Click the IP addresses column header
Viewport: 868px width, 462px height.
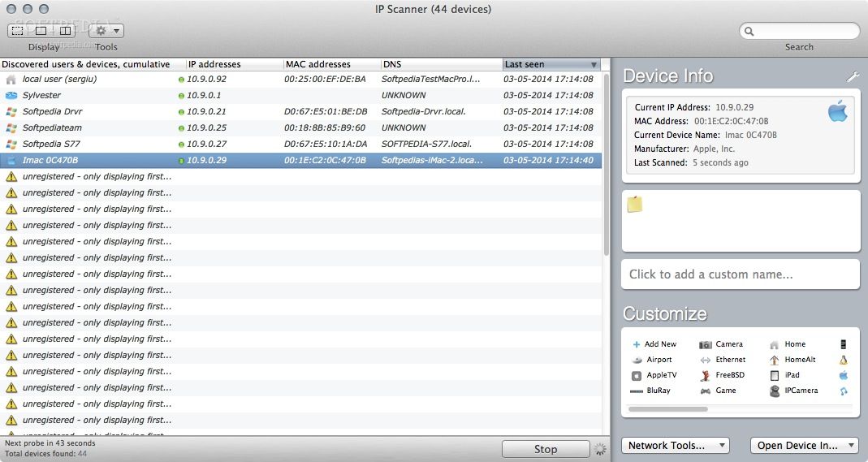[x=234, y=64]
